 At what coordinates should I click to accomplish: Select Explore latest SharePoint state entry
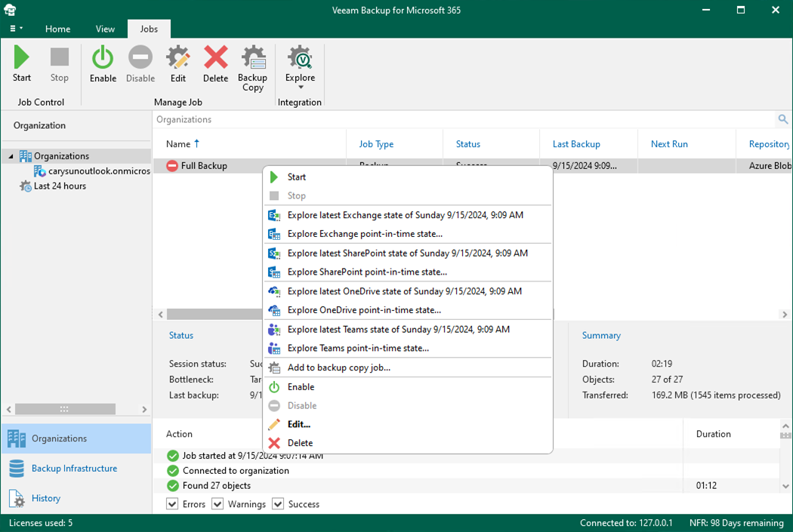click(x=408, y=253)
